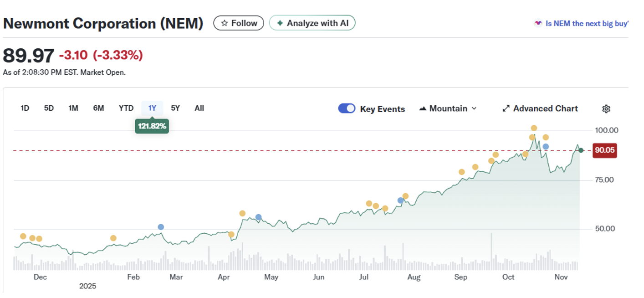Click the Jun axis label
The height and width of the screenshot is (298, 644).
318,277
